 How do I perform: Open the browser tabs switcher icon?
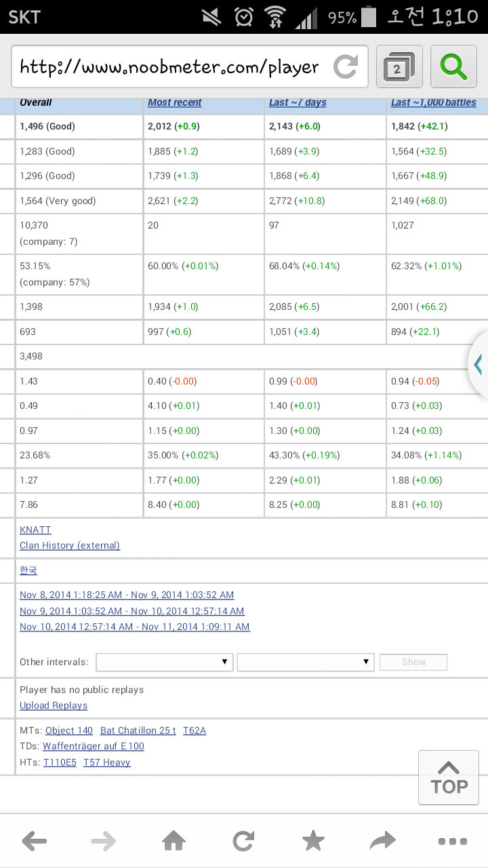pos(399,67)
